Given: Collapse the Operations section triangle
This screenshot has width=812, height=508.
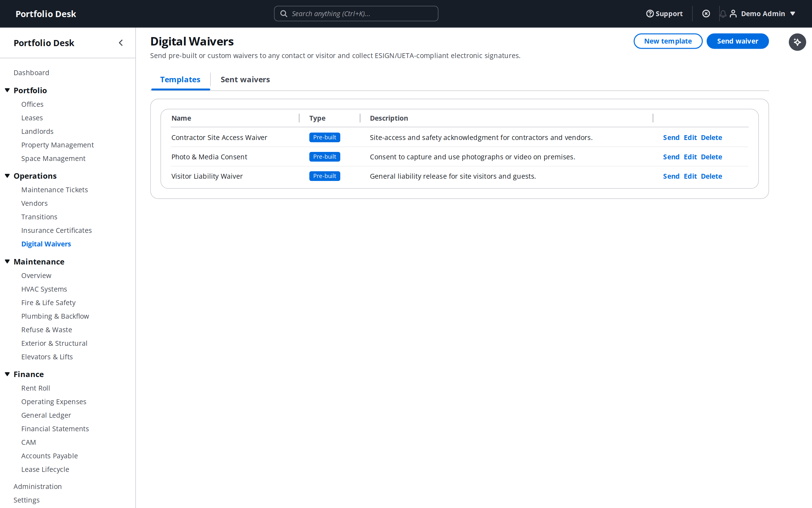Looking at the screenshot, I should pos(7,176).
